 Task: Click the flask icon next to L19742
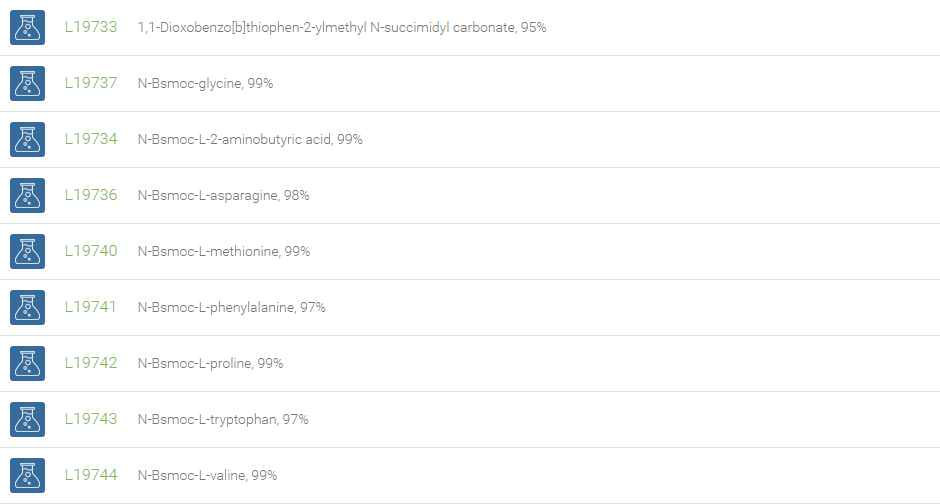(x=28, y=364)
